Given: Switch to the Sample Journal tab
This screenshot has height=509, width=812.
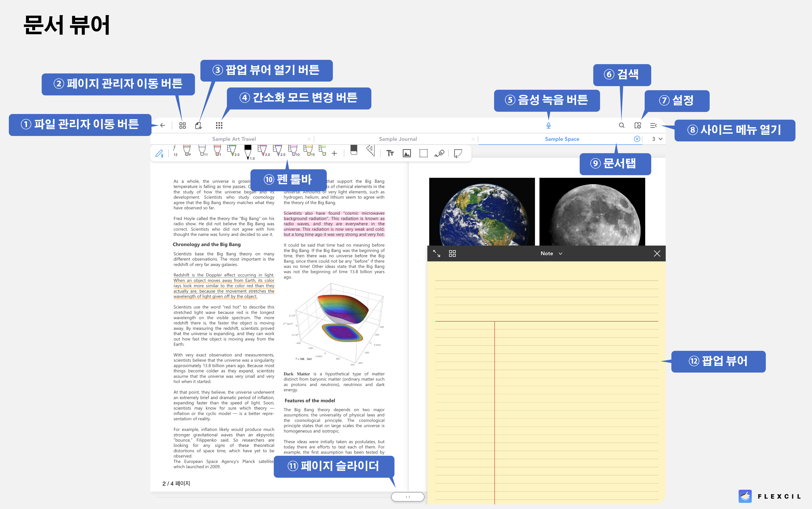Looking at the screenshot, I should click(x=398, y=139).
